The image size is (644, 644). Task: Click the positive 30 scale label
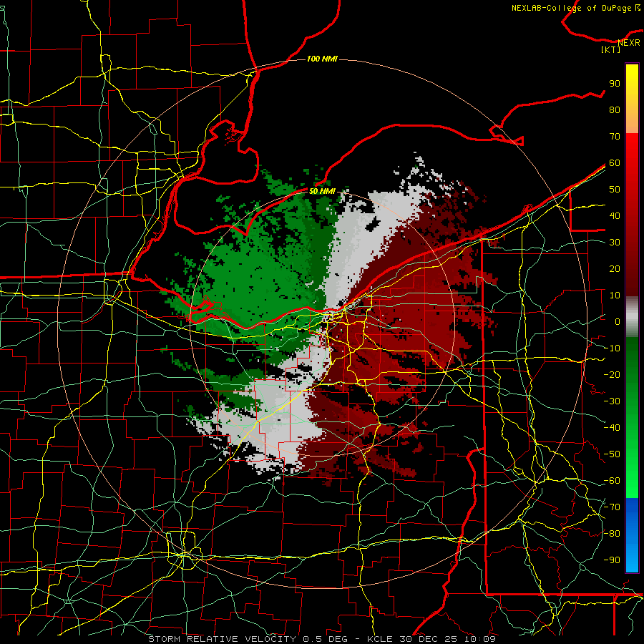coord(615,243)
